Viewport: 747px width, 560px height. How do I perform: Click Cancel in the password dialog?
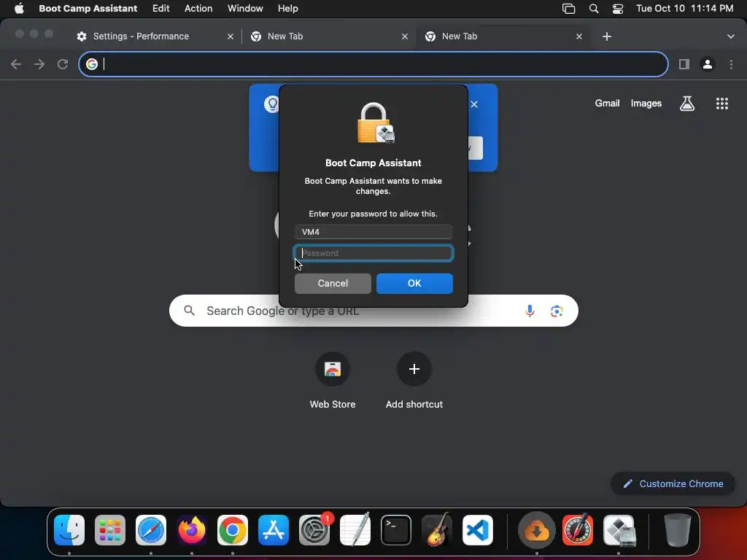[x=333, y=284]
